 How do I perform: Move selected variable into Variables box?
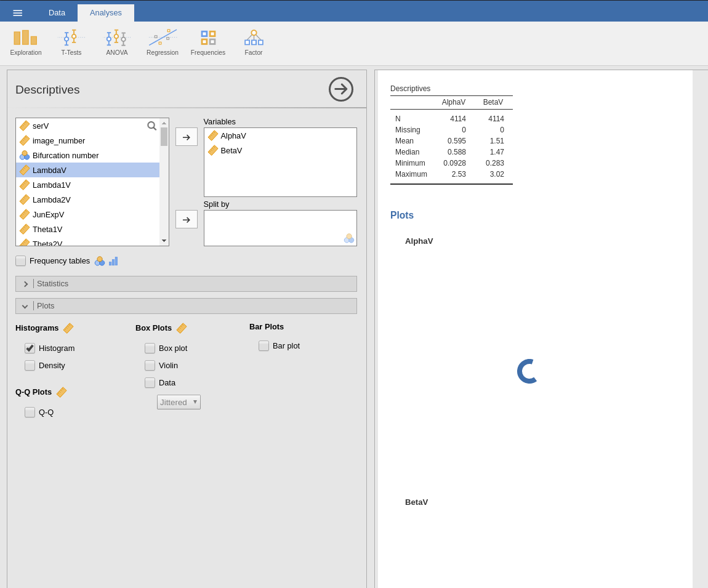pyautogui.click(x=187, y=137)
